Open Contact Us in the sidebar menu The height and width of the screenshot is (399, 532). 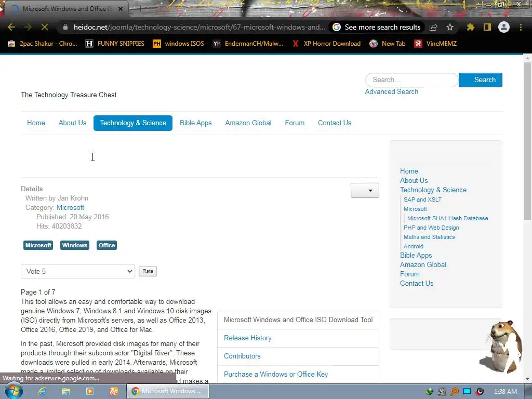[x=417, y=283]
